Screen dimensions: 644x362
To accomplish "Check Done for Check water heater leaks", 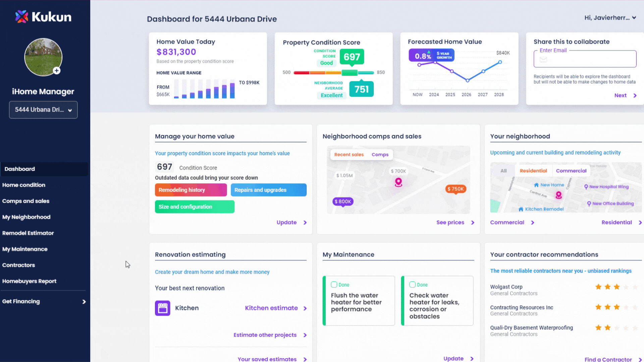I will (412, 285).
